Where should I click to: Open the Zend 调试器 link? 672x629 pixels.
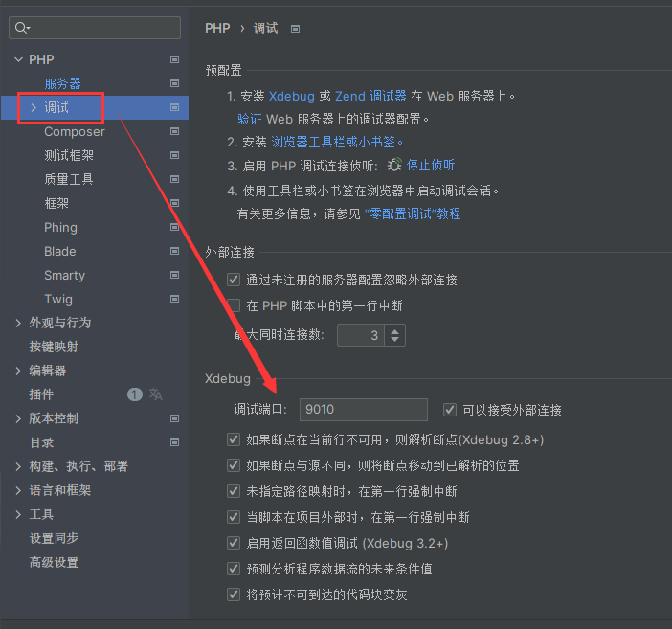point(370,96)
